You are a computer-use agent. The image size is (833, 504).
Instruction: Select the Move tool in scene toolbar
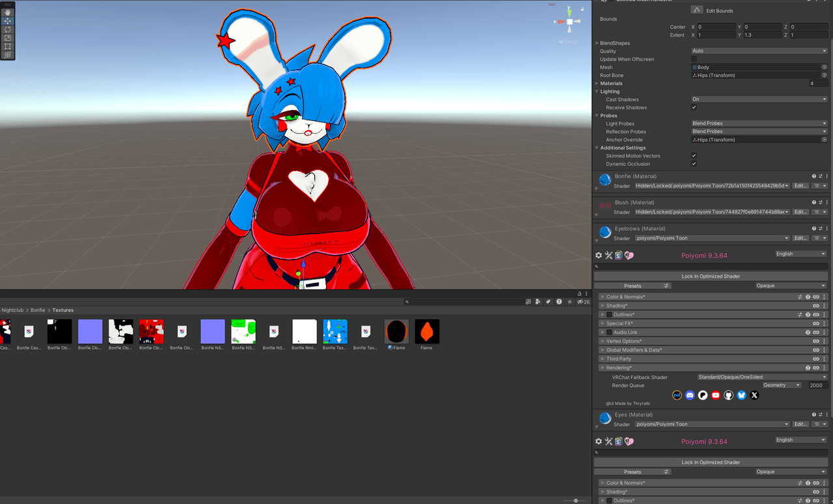[8, 21]
